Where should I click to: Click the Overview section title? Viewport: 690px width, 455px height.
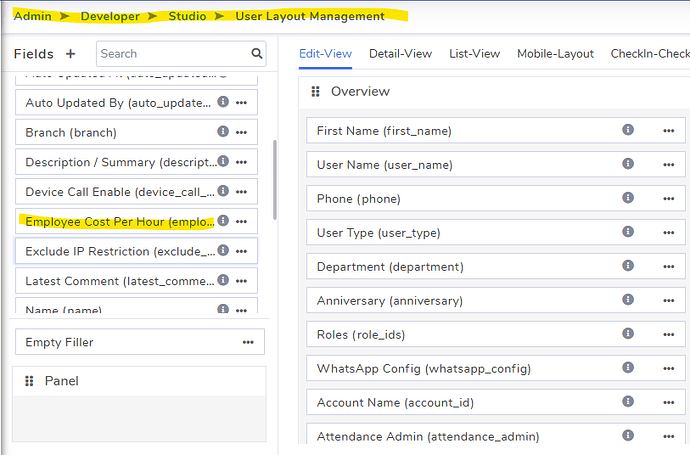360,92
